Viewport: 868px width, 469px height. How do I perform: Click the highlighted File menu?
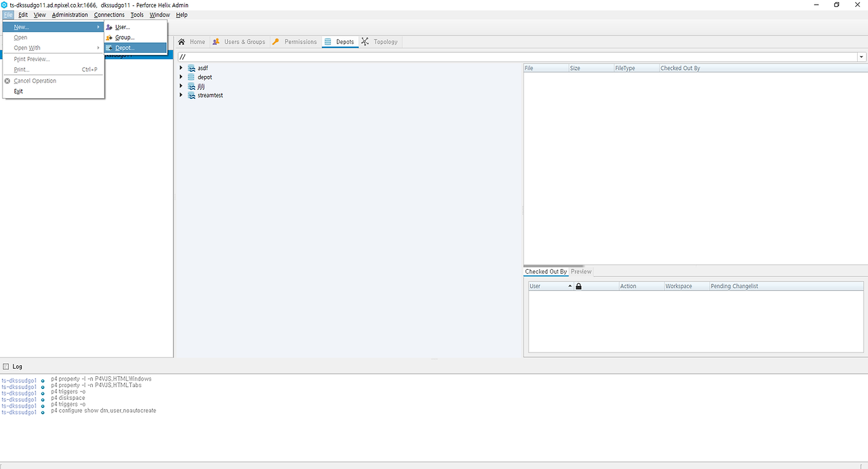[x=8, y=15]
